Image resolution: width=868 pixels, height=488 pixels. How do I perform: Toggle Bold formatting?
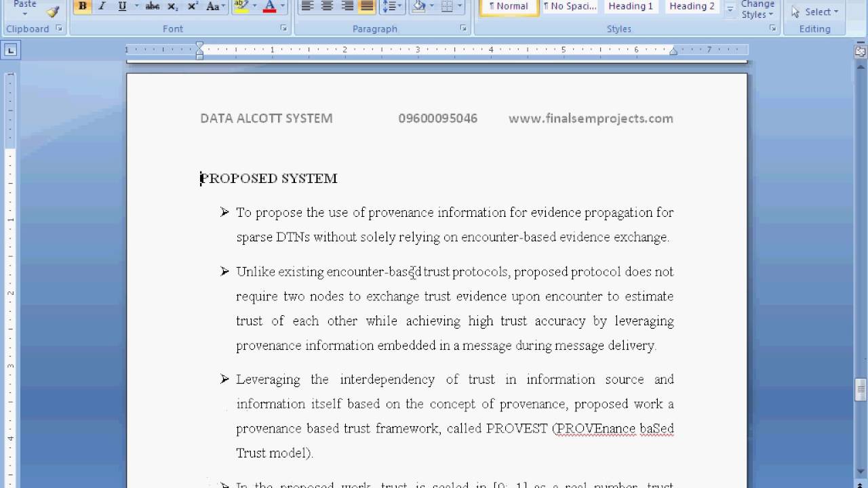(82, 7)
